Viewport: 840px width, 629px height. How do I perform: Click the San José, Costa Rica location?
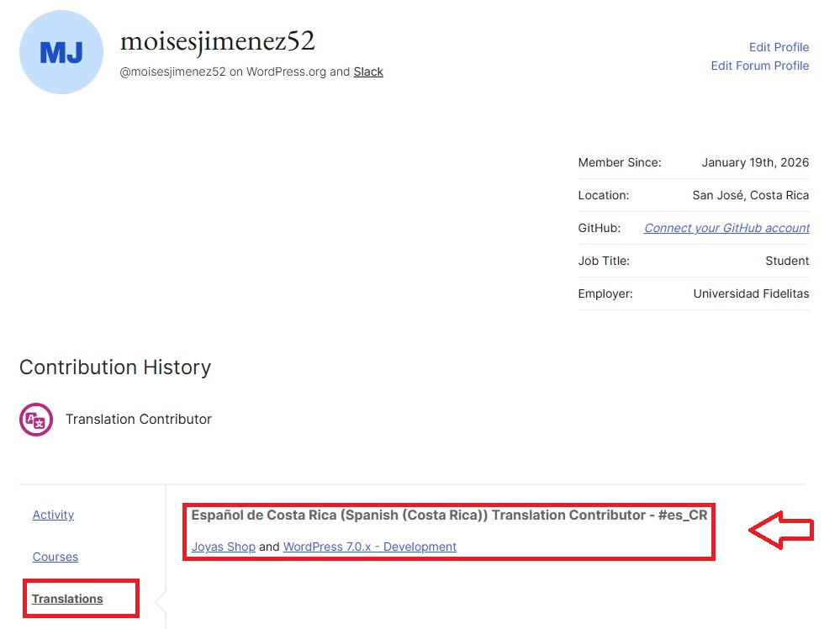tap(750, 195)
